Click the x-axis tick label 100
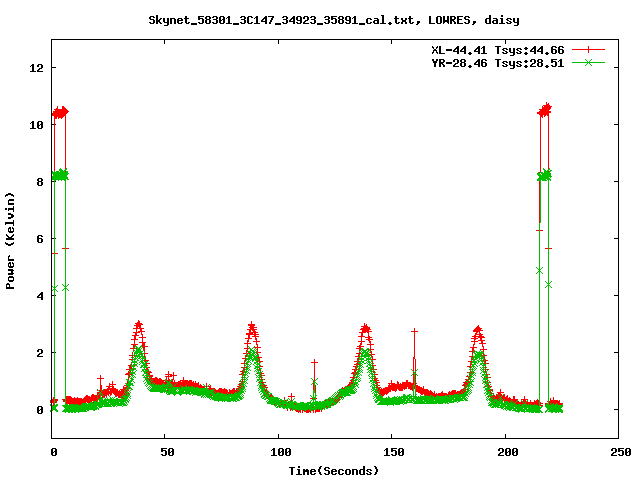Viewport: 640px width, 480px height. (x=281, y=452)
